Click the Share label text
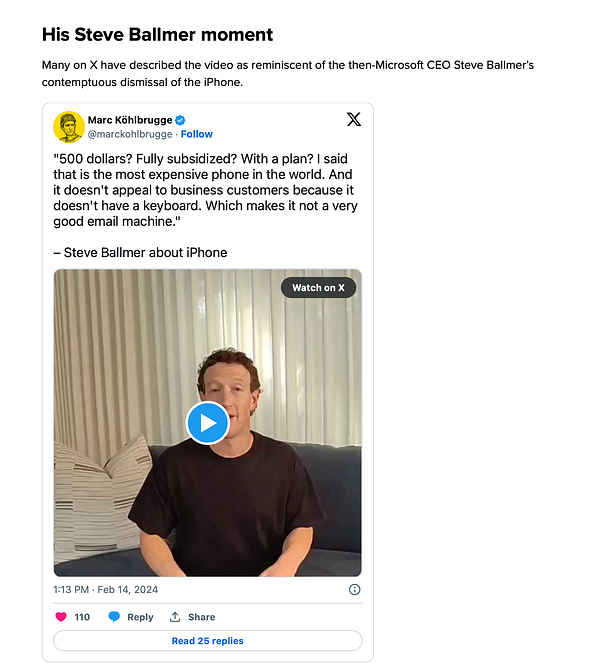Viewport: 600px width, 672px height. pyautogui.click(x=201, y=617)
